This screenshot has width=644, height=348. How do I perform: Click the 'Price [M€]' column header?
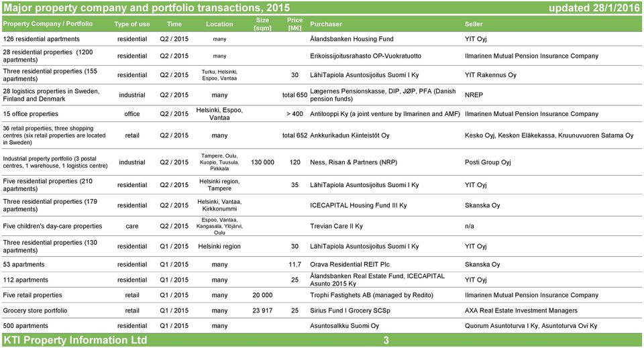coord(295,23)
